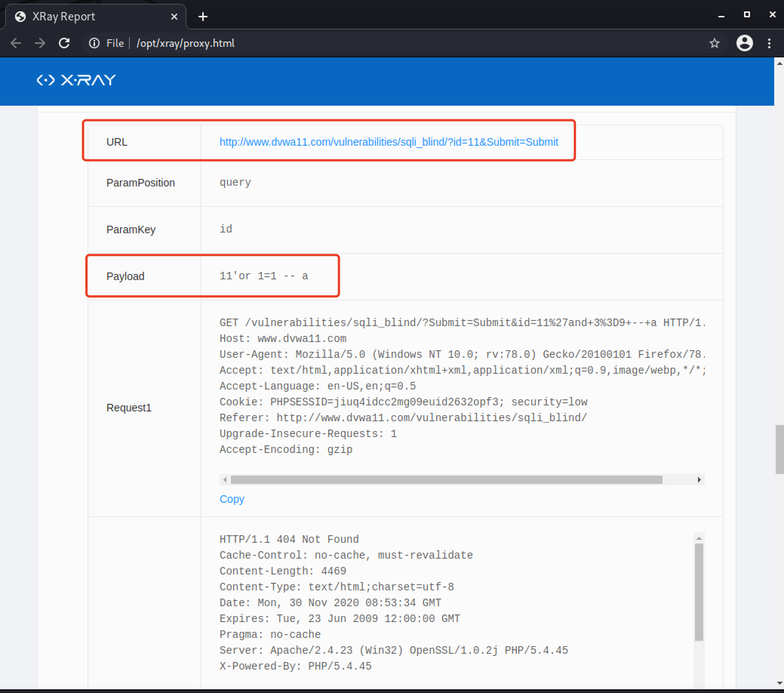Click Request1 horizontal scrollbar left arrow
The width and height of the screenshot is (784, 693).
225,480
